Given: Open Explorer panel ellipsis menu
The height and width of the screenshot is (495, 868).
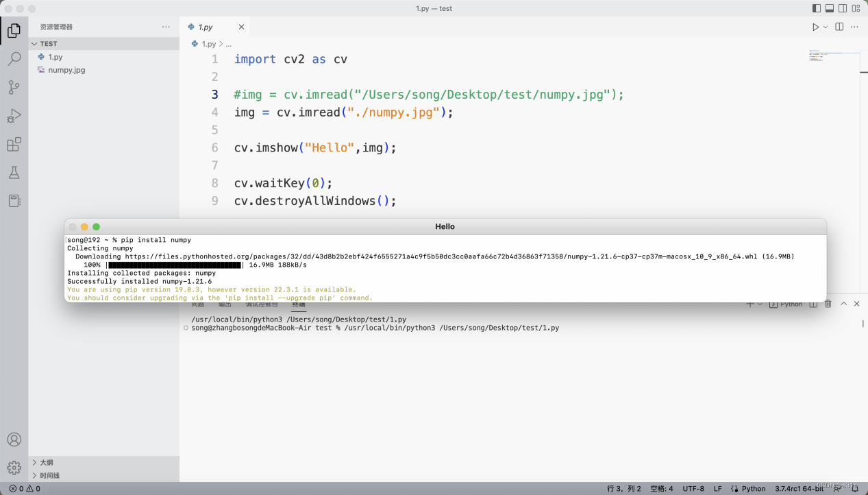Looking at the screenshot, I should tap(166, 27).
